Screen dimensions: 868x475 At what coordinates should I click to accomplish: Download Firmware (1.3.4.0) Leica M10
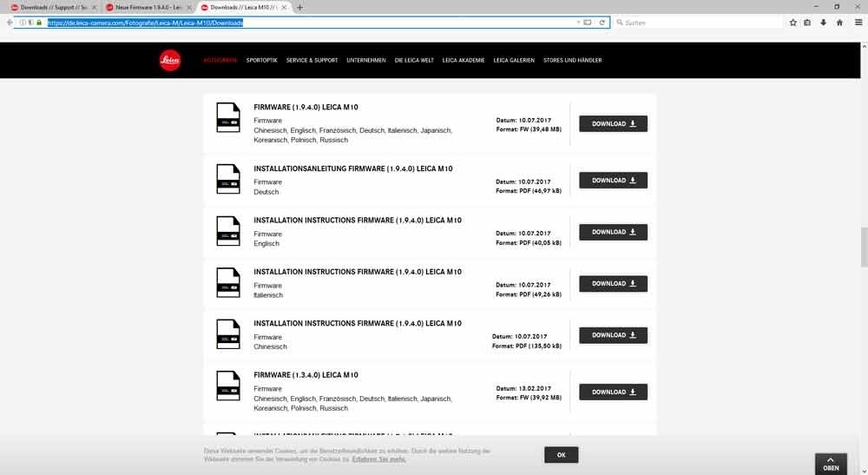click(613, 393)
